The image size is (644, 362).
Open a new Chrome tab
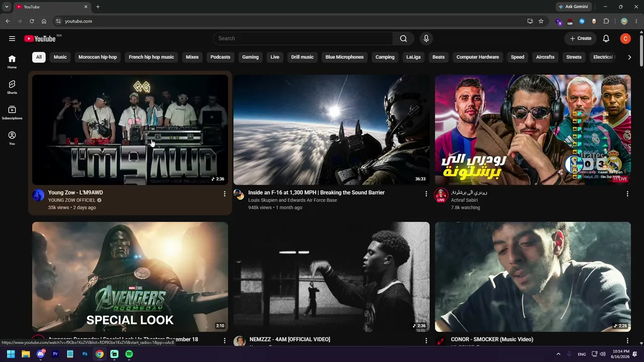(98, 7)
